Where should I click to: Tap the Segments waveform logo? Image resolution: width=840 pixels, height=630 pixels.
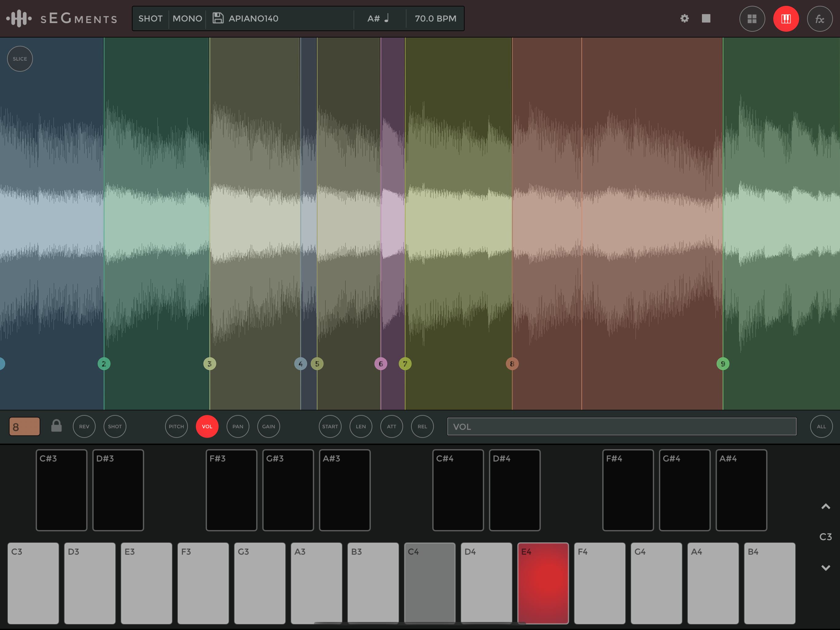pyautogui.click(x=19, y=18)
